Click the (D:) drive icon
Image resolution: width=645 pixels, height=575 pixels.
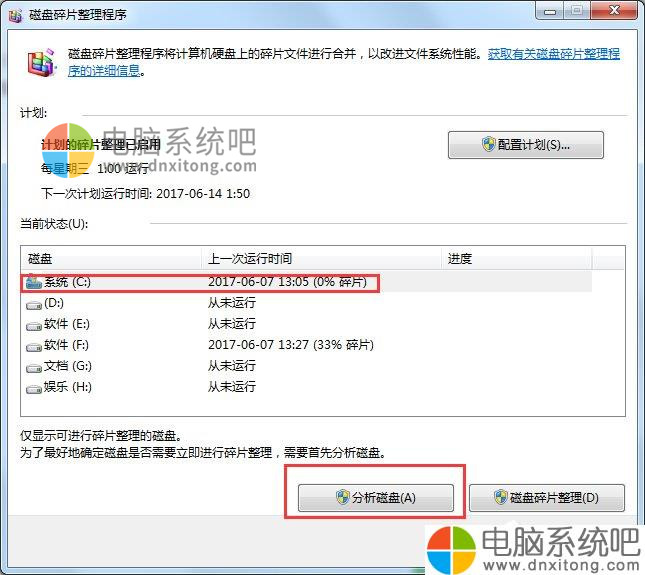(x=34, y=303)
